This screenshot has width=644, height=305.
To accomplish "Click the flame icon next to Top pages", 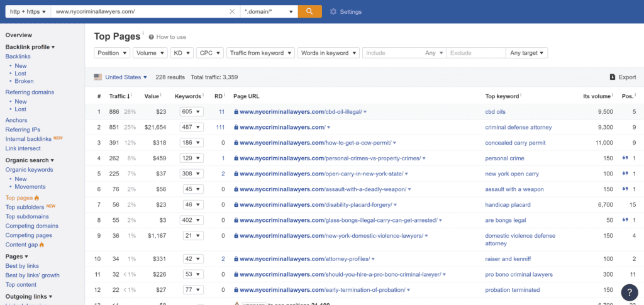I will pos(37,198).
